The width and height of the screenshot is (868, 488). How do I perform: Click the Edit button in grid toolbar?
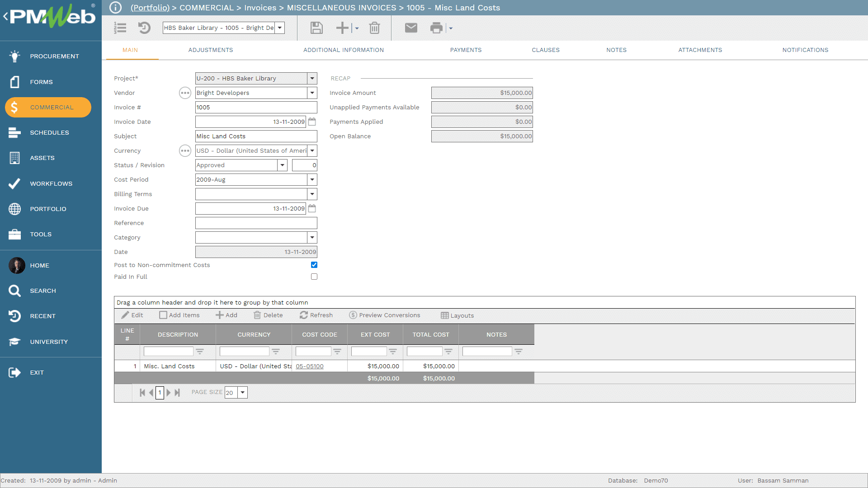[x=132, y=315]
